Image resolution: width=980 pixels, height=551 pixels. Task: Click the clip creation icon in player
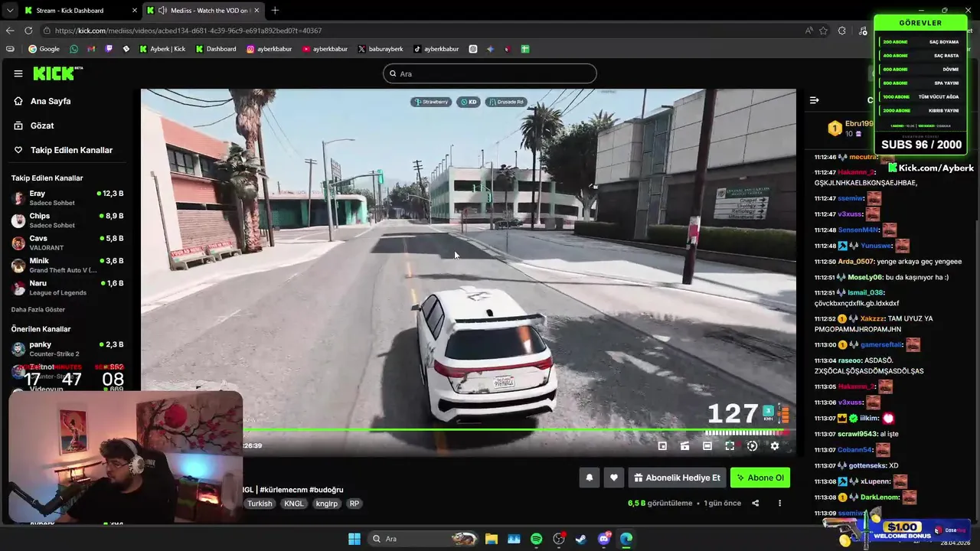pos(685,446)
